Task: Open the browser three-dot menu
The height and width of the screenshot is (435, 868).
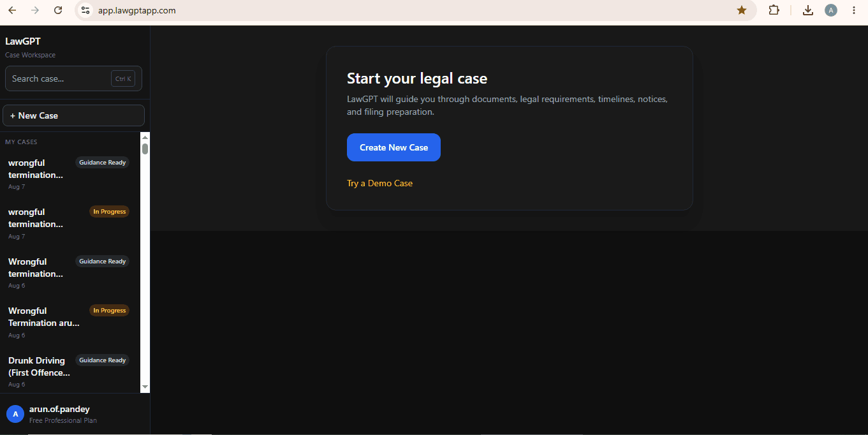Action: pos(854,10)
